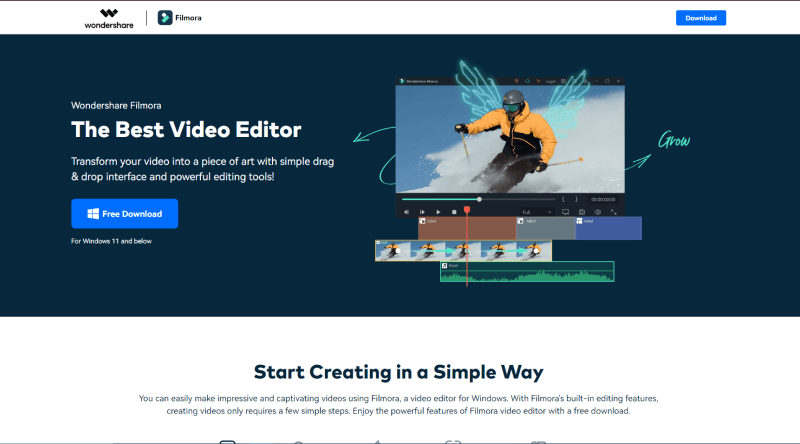Screen dimensions: 800x444
Task: Click the Login text in the Filmora title bar
Action: coord(551,81)
